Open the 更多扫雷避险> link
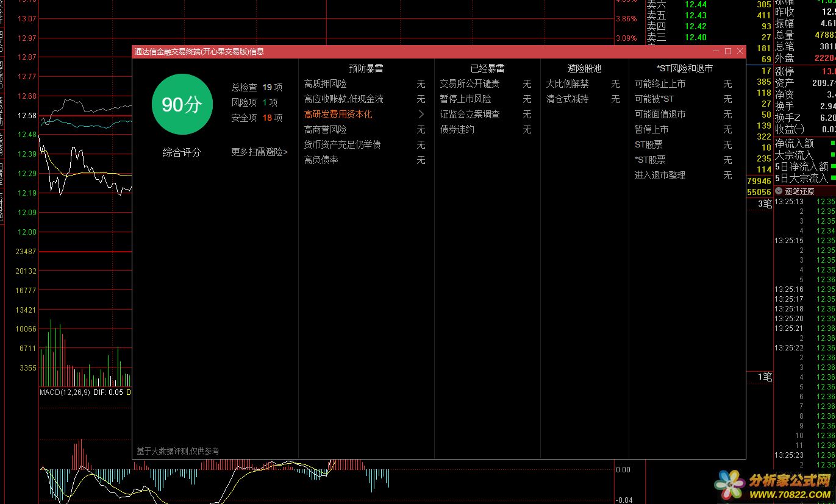The height and width of the screenshot is (504, 836). pyautogui.click(x=259, y=152)
